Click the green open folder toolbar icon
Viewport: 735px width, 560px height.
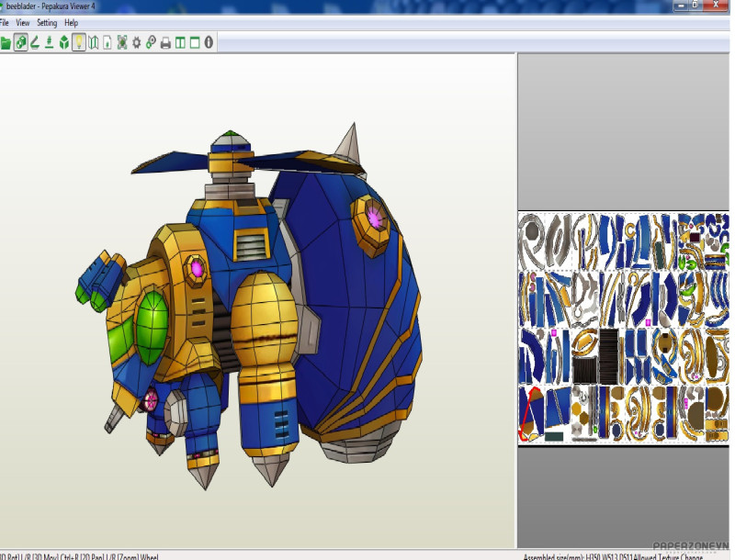6,42
